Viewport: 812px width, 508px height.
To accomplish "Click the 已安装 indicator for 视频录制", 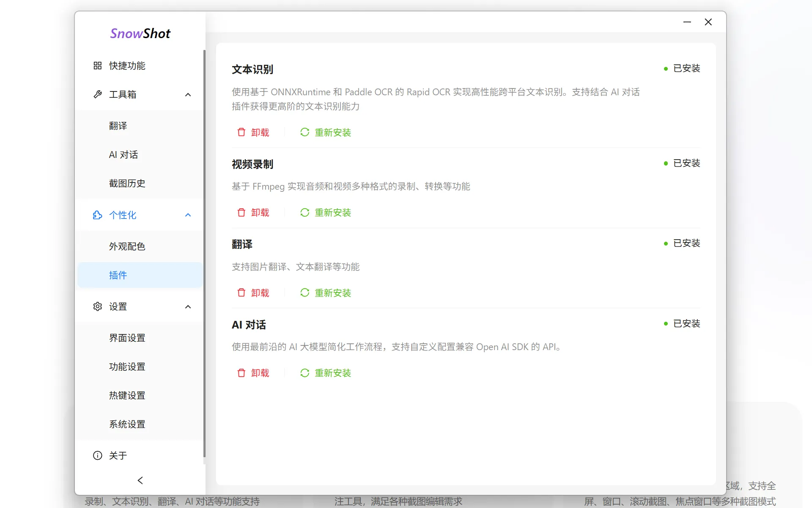I will point(686,163).
